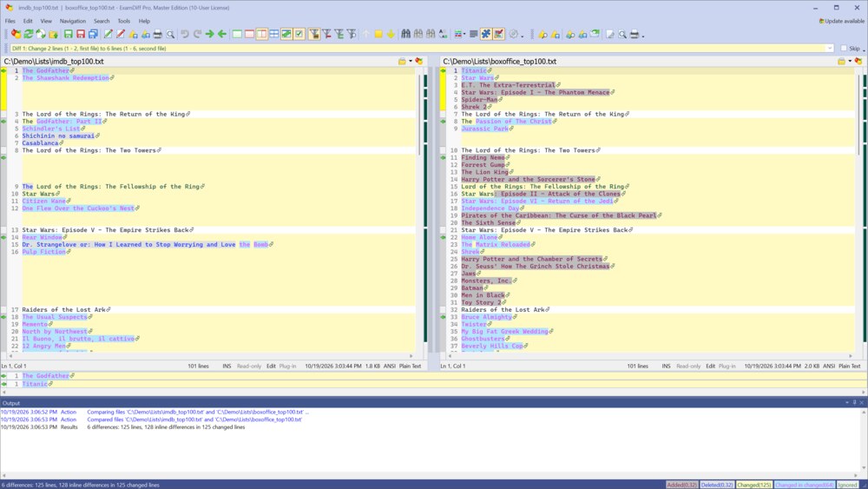868x489 pixels.
Task: Click Plain Text in right status bar
Action: (x=849, y=366)
